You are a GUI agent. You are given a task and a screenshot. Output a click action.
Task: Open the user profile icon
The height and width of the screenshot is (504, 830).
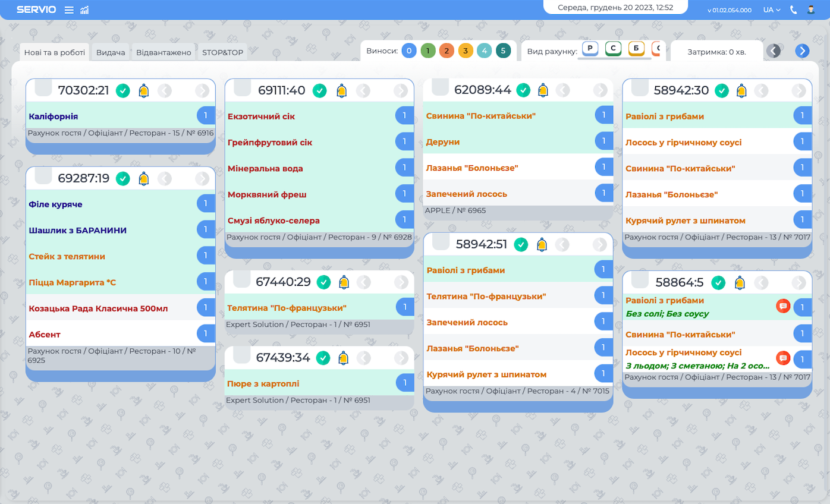click(811, 10)
